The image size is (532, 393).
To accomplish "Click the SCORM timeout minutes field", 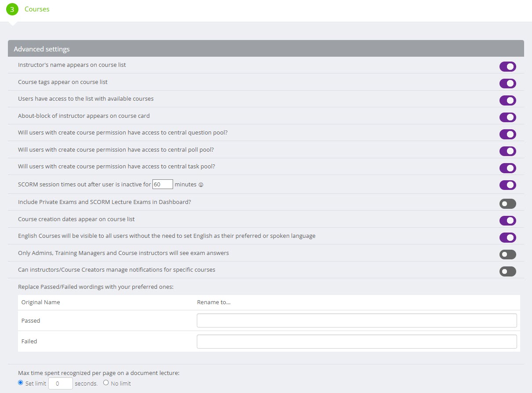I will [x=163, y=185].
